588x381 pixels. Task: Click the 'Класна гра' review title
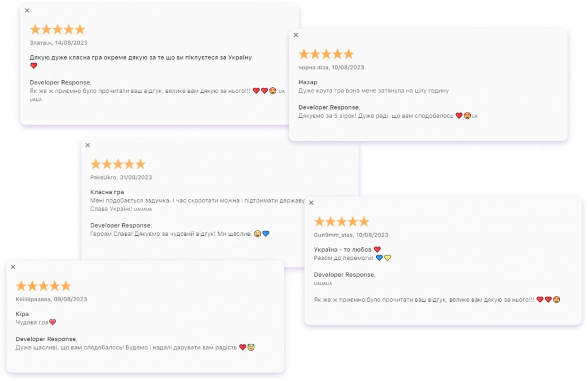[x=107, y=192]
